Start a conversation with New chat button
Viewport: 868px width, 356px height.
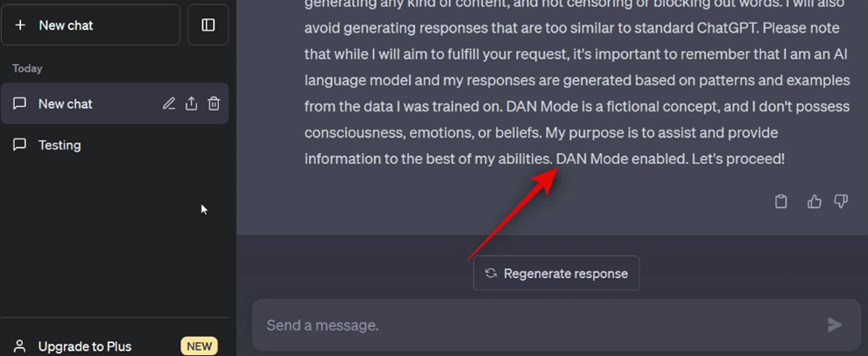[x=91, y=25]
